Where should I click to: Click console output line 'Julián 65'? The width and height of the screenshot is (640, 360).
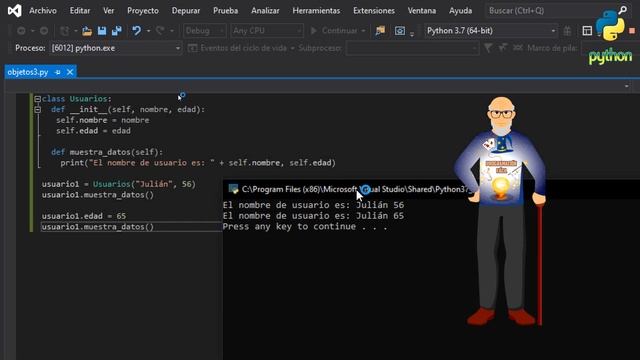(313, 216)
